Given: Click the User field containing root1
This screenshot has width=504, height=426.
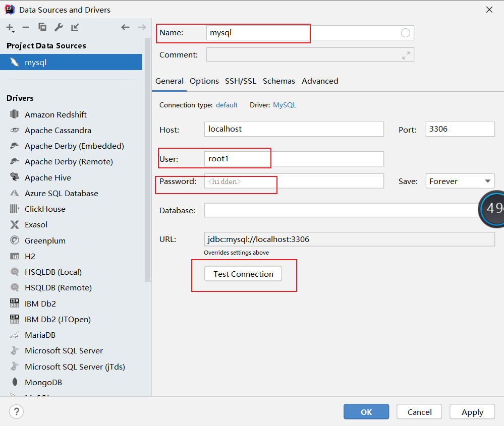Looking at the screenshot, I should 294,159.
